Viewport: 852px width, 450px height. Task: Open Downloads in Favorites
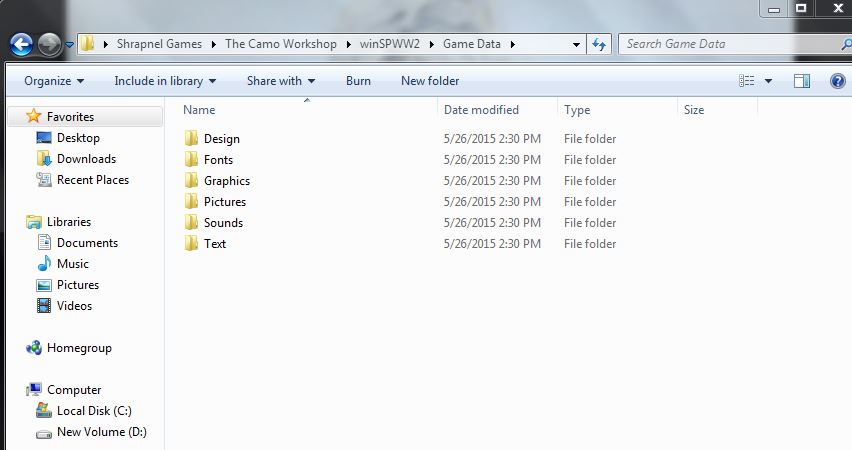pyautogui.click(x=86, y=159)
